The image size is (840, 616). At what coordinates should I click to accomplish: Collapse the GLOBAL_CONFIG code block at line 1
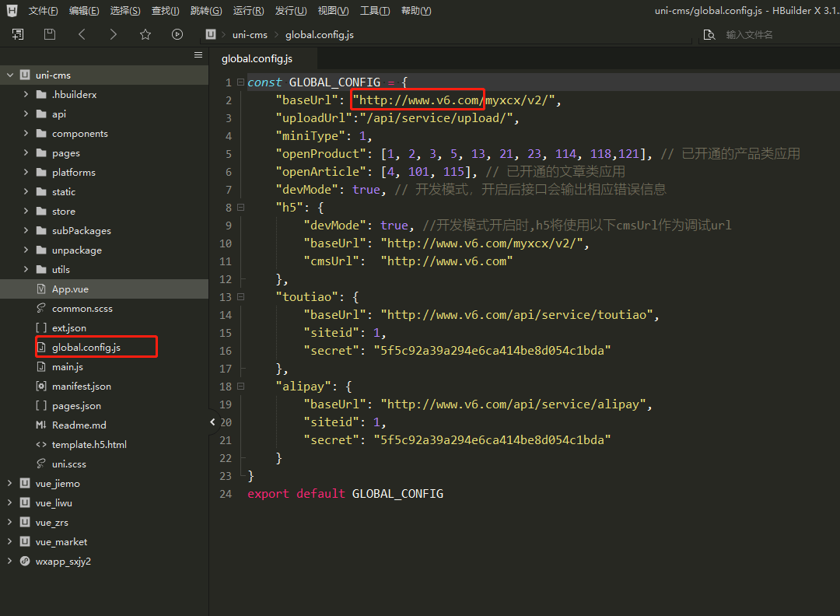(x=240, y=82)
